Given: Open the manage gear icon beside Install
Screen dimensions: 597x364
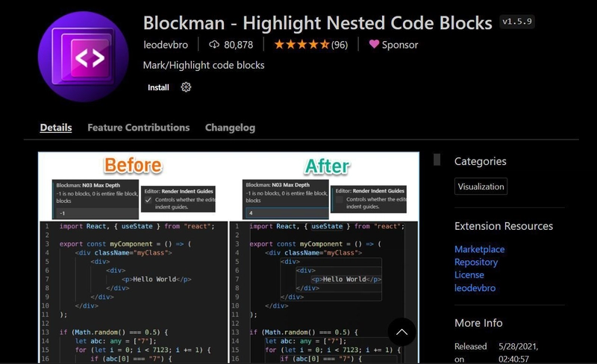Looking at the screenshot, I should pyautogui.click(x=186, y=87).
